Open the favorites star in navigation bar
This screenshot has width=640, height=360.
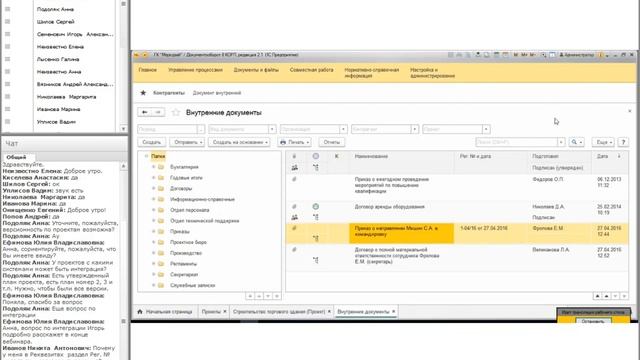point(143,93)
